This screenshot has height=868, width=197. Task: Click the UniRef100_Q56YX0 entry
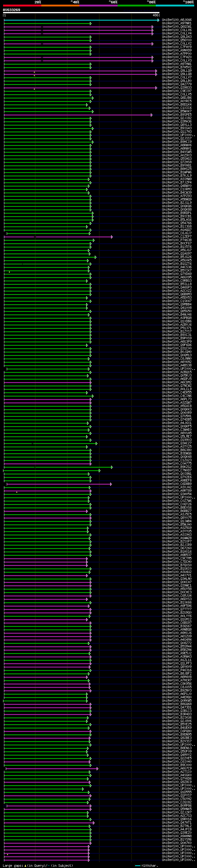coord(177,40)
